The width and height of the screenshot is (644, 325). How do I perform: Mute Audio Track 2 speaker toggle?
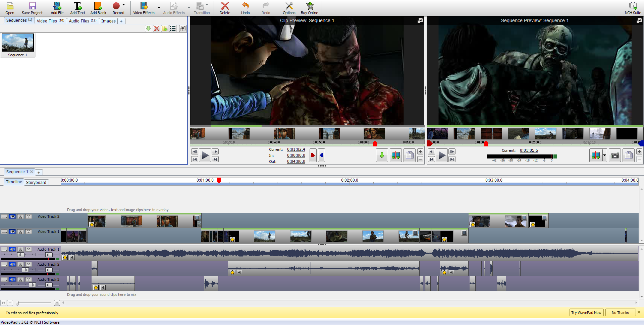pyautogui.click(x=12, y=264)
